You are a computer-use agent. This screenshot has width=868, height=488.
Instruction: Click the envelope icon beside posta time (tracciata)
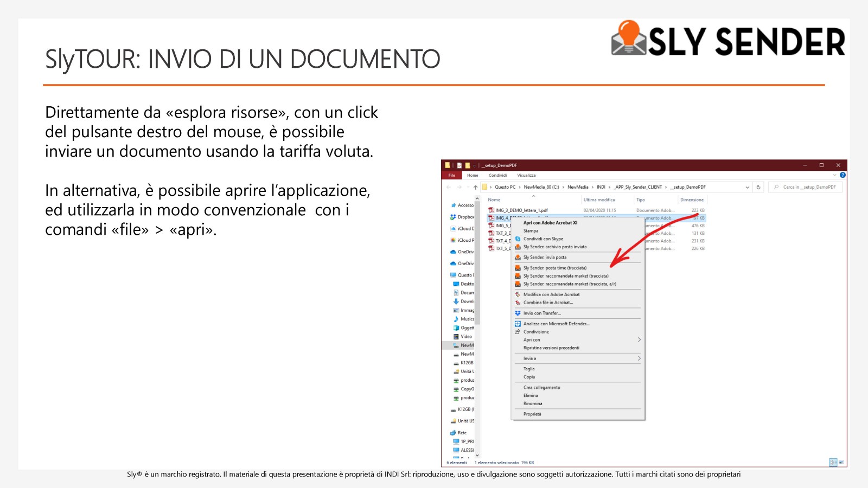518,268
